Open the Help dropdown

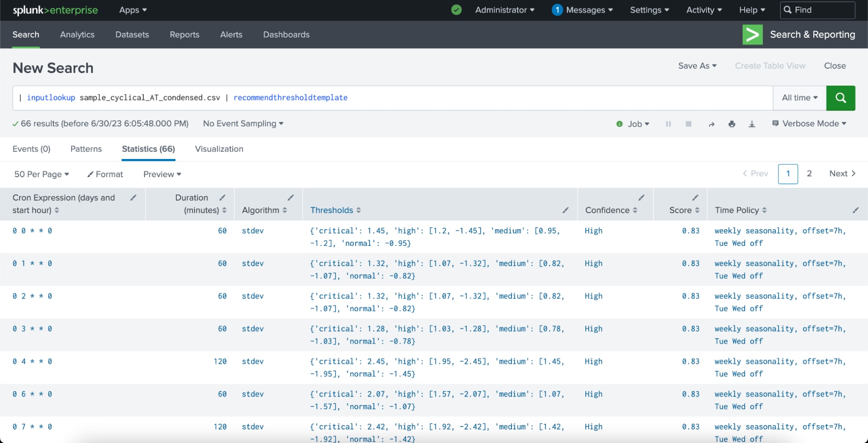point(752,10)
